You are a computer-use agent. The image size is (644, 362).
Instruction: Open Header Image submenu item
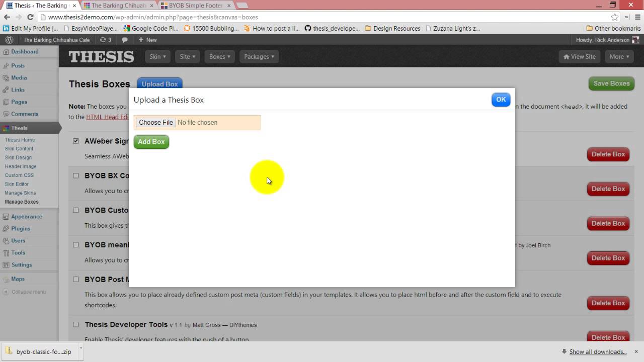coord(21,166)
